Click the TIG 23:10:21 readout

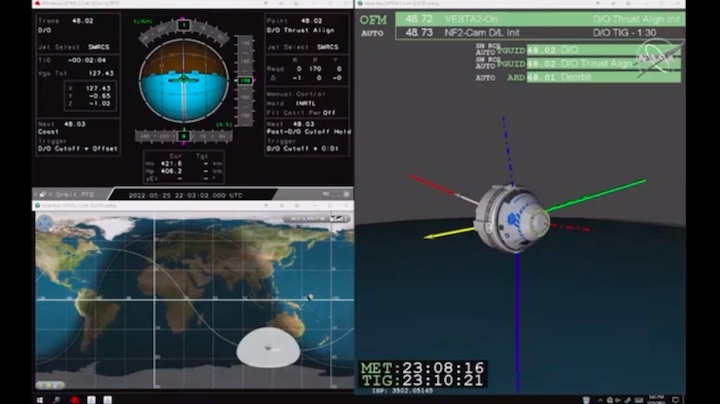(x=422, y=380)
